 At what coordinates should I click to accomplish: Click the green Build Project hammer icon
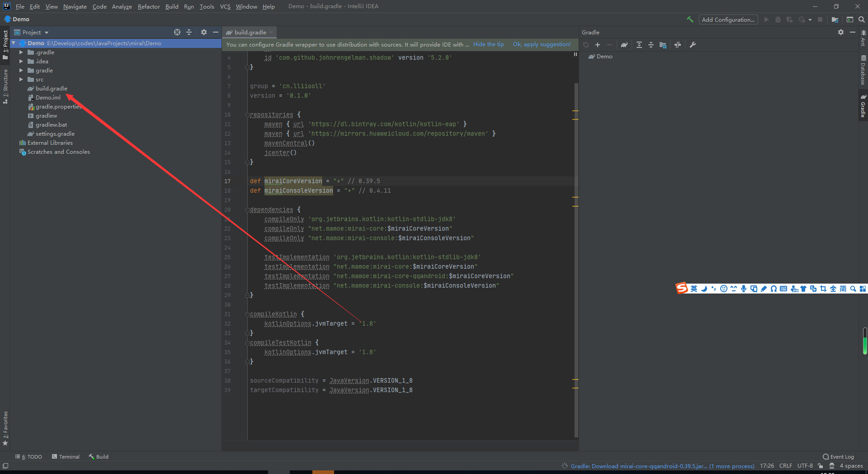690,19
